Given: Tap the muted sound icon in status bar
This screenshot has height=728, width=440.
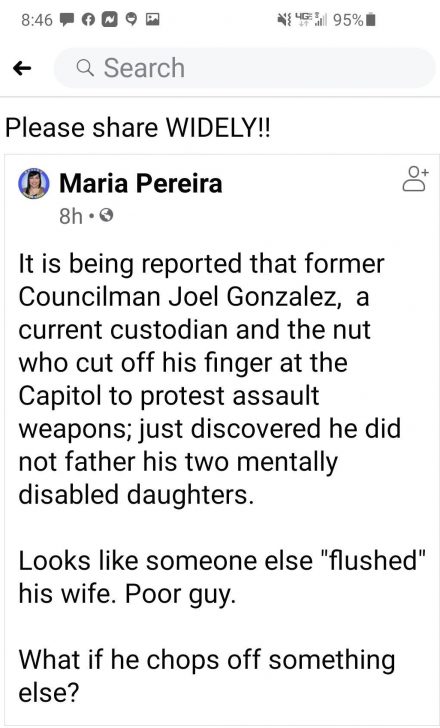Looking at the screenshot, I should tap(284, 20).
